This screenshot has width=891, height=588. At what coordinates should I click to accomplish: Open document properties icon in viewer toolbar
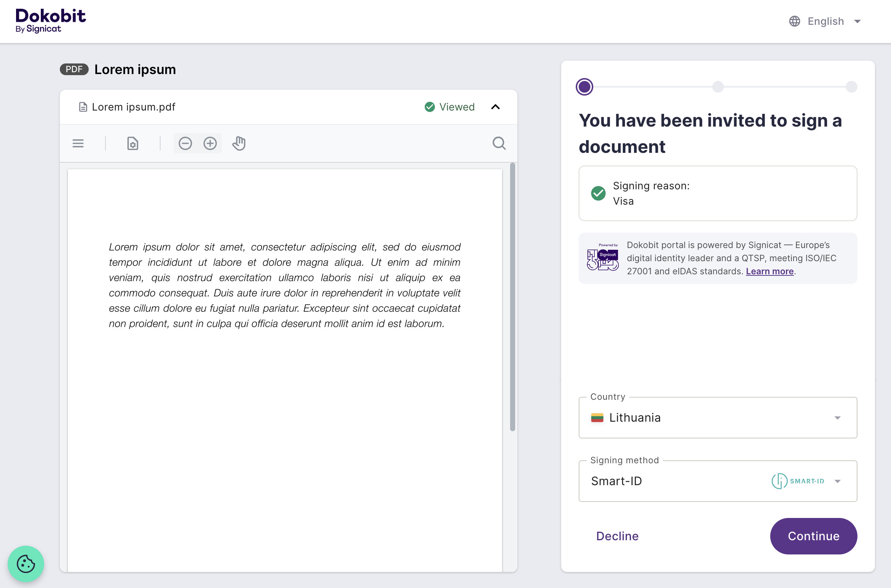click(132, 143)
